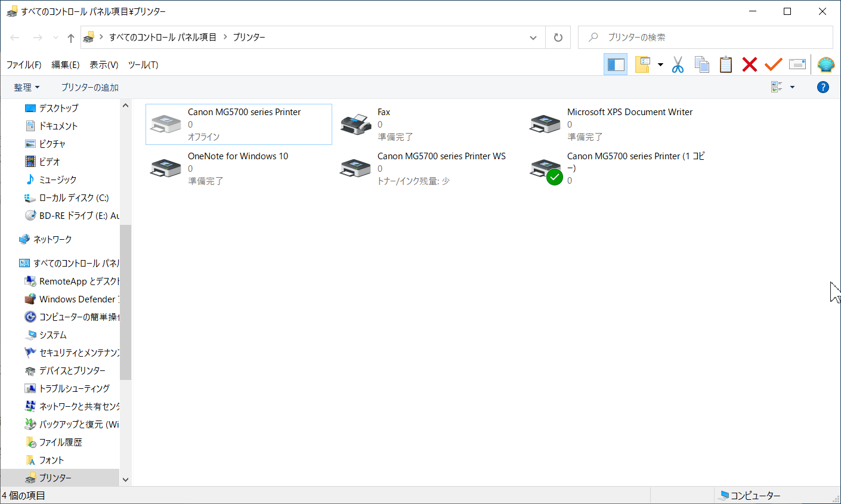Click the clipboard Paste icon
Image resolution: width=841 pixels, height=504 pixels.
tap(725, 64)
